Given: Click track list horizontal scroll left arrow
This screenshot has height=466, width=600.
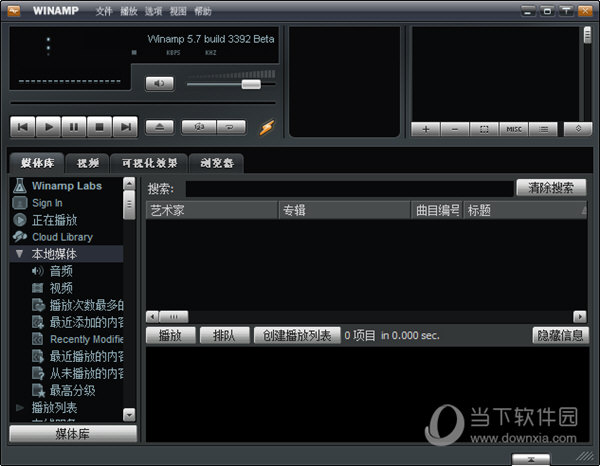Looking at the screenshot, I should coord(152,316).
